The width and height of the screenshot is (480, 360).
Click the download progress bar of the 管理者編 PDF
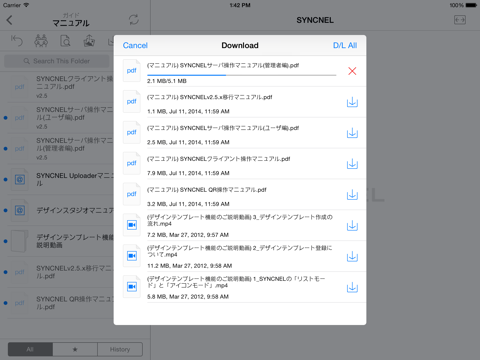tap(241, 75)
